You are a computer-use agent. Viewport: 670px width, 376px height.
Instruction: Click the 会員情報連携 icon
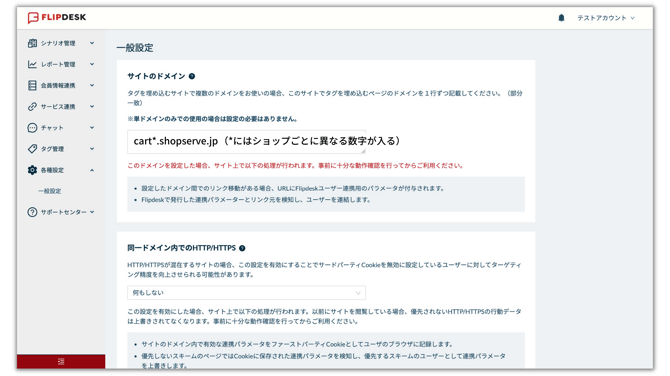point(32,85)
